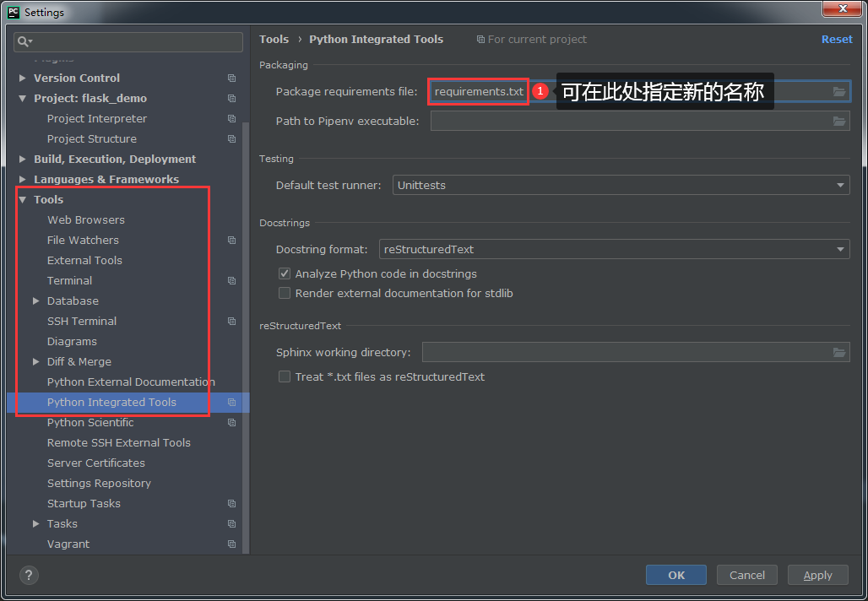Screen dimensions: 868x601
Task: Expand Build, Execution, Deployment section
Action: click(22, 159)
